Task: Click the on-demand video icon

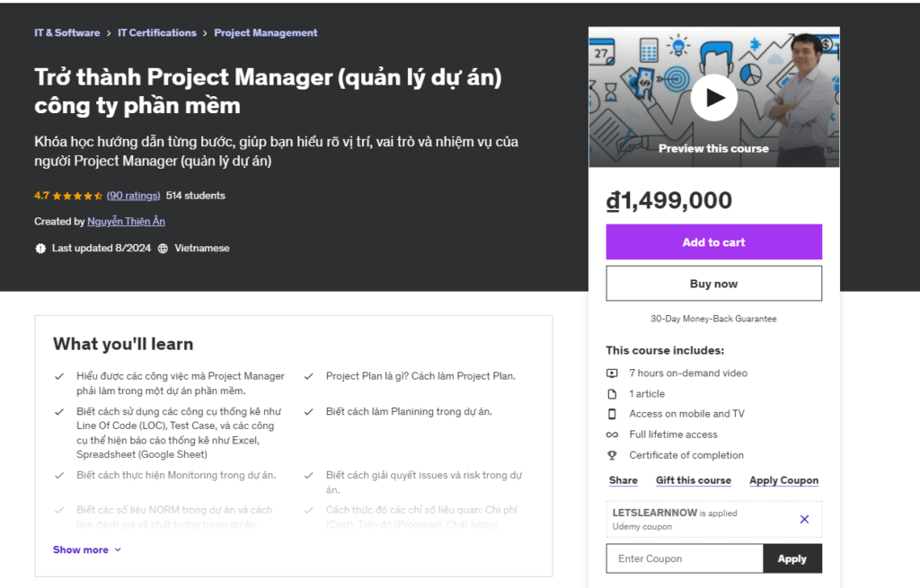Action: 614,373
